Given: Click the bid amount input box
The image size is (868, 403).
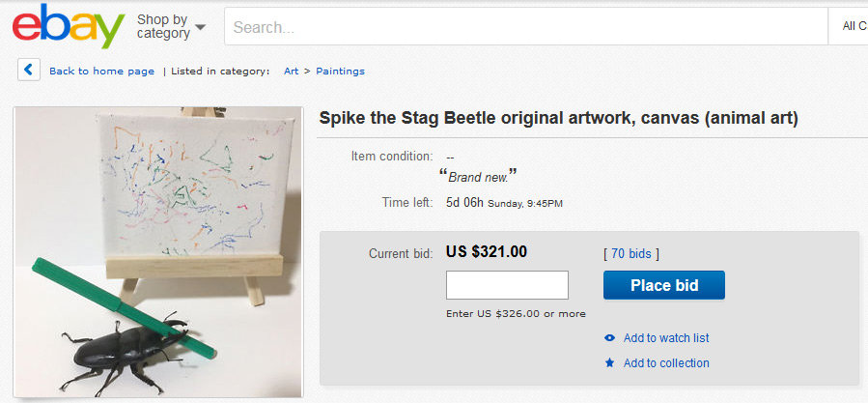Looking at the screenshot, I should [x=507, y=285].
